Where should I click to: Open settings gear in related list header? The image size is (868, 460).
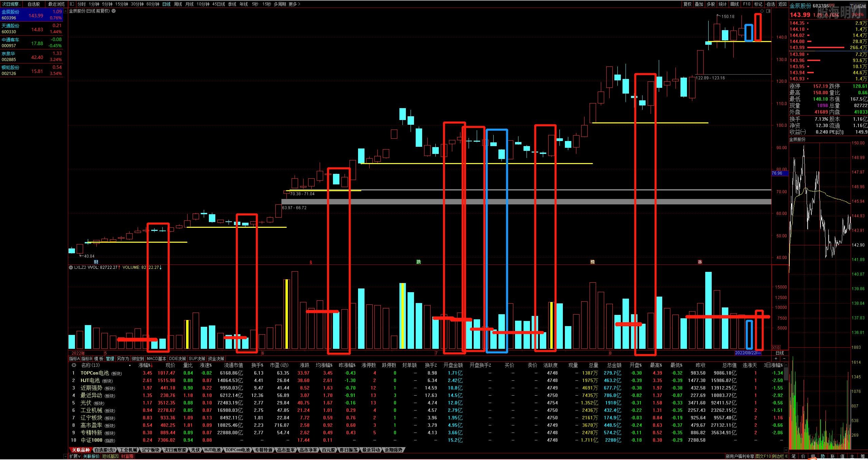click(74, 365)
